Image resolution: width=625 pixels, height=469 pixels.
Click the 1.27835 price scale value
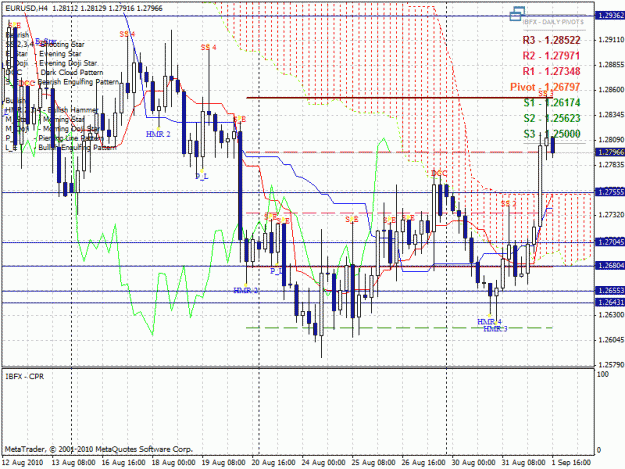pos(611,165)
